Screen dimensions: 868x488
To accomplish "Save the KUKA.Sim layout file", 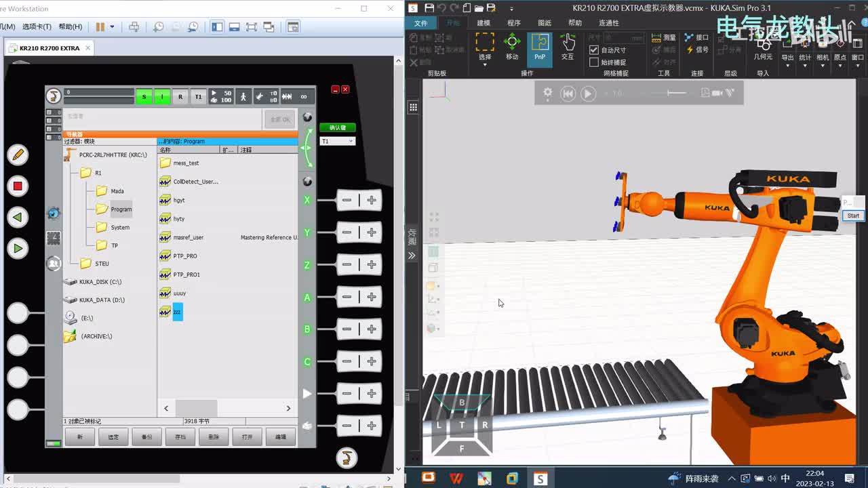I will (x=429, y=8).
